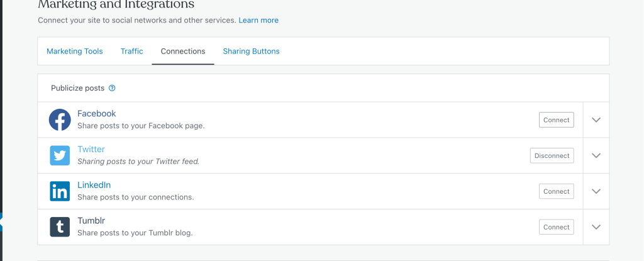This screenshot has width=644, height=261.
Task: Open the Learn more link
Action: coord(258,20)
